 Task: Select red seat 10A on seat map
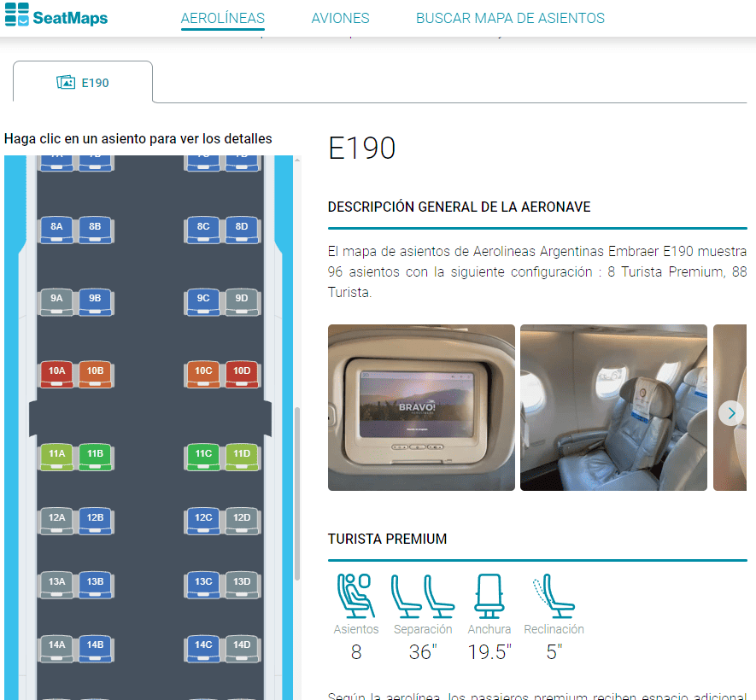(x=56, y=374)
